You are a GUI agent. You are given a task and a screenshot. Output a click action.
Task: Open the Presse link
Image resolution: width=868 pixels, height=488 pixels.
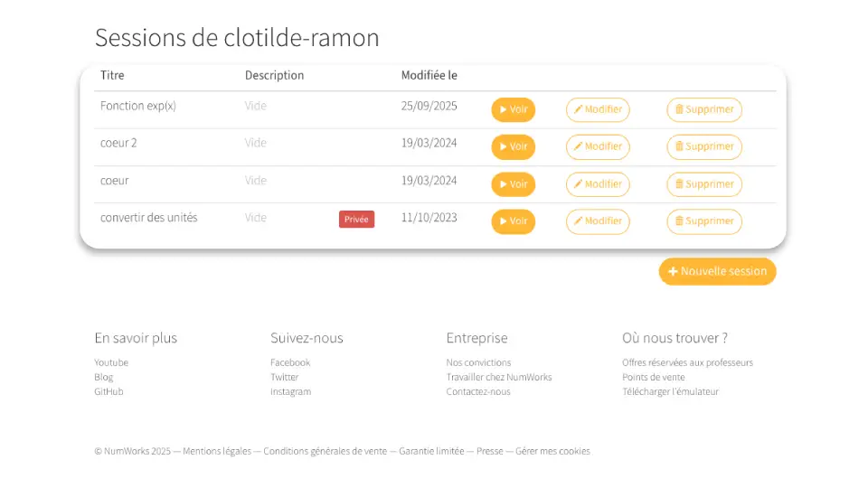490,451
